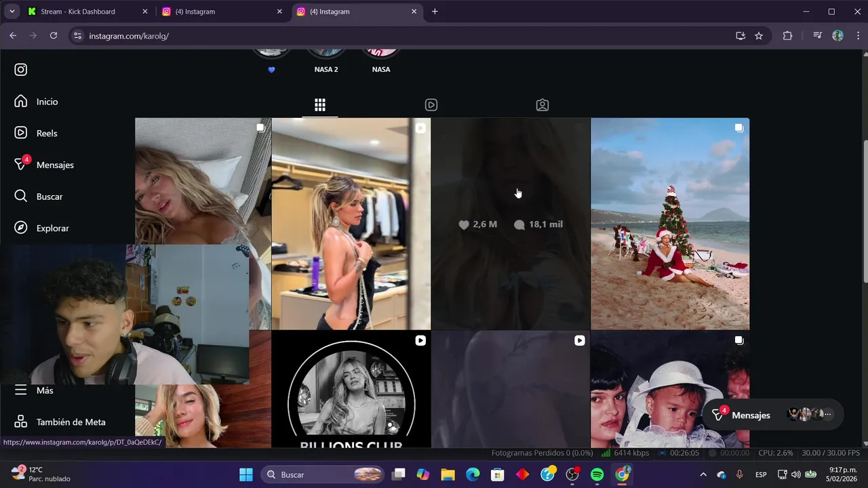Screen dimensions: 868x488
Task: Open Task View on the taskbar
Action: (399, 474)
